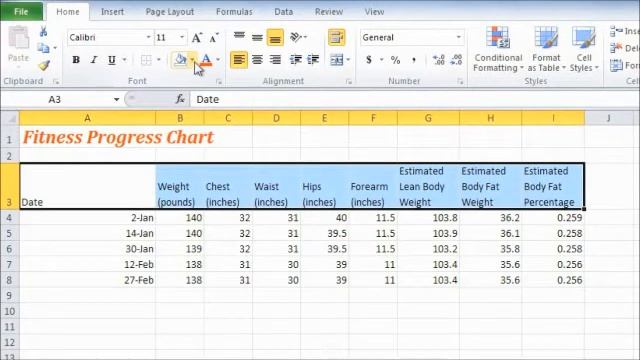This screenshot has width=640, height=360.
Task: Open the Insert Function fx dialog
Action: click(180, 99)
